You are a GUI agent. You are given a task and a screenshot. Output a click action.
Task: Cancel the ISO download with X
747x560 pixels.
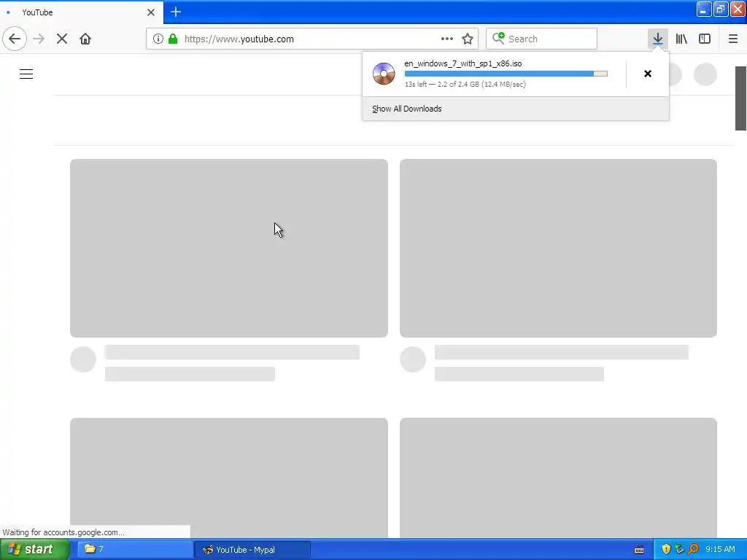pyautogui.click(x=648, y=74)
